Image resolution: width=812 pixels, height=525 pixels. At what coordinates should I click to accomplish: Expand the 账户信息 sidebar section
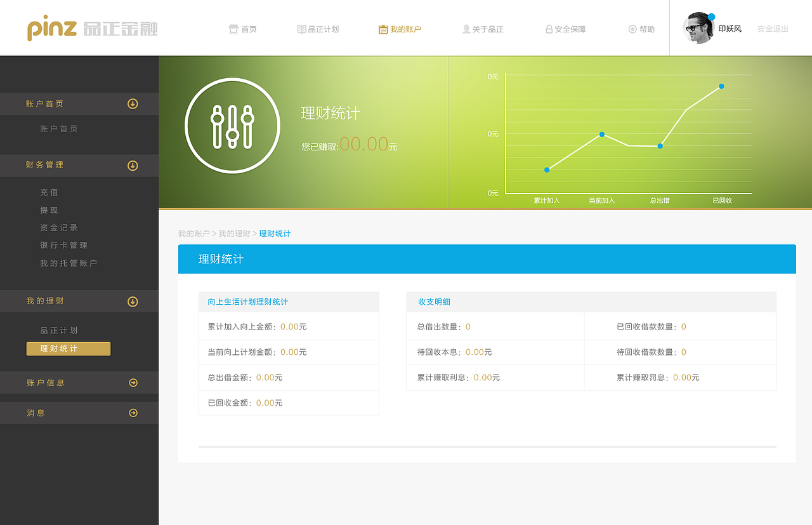[x=133, y=383]
